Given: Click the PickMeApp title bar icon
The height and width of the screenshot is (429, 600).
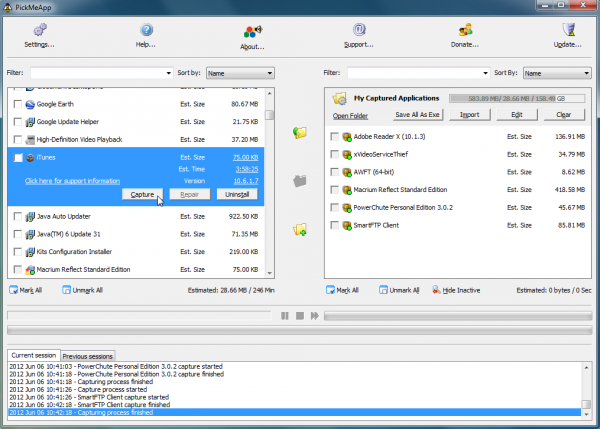Looking at the screenshot, I should [7, 7].
